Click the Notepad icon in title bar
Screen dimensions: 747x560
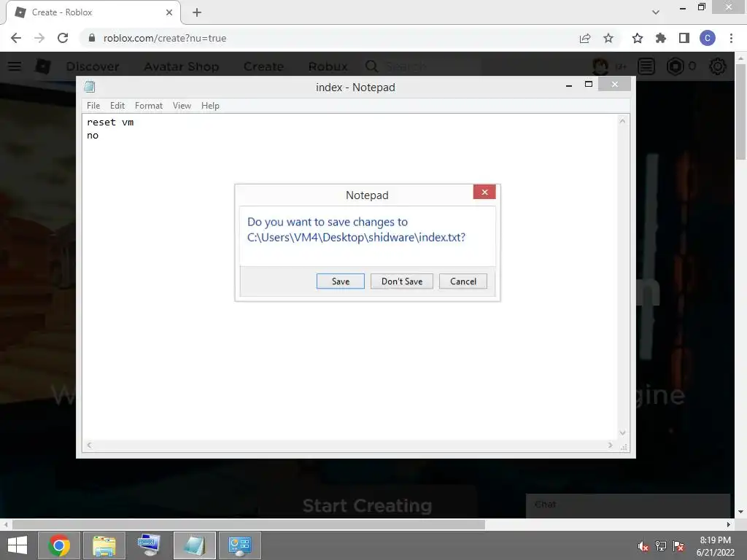point(90,87)
